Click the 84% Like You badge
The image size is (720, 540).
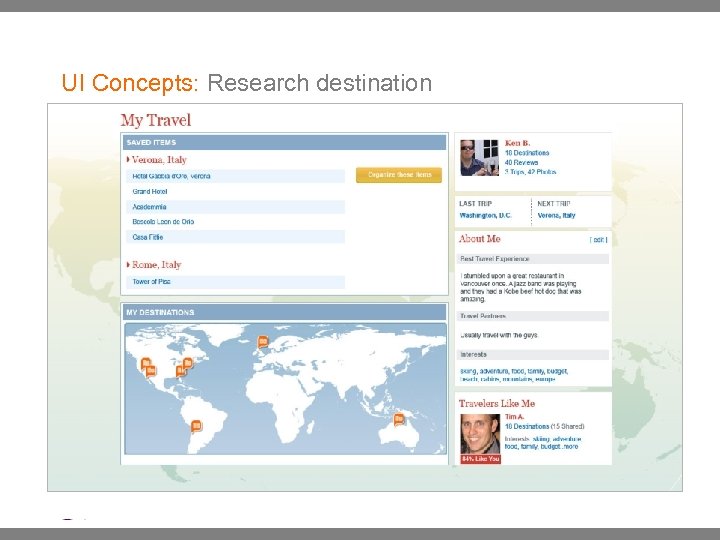click(480, 459)
